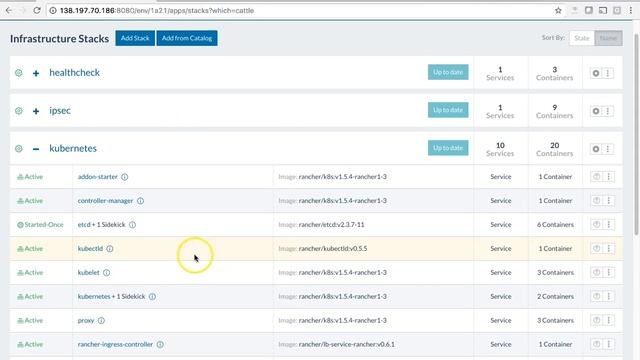
Task: Open the kubectld service
Action: pyautogui.click(x=90, y=249)
